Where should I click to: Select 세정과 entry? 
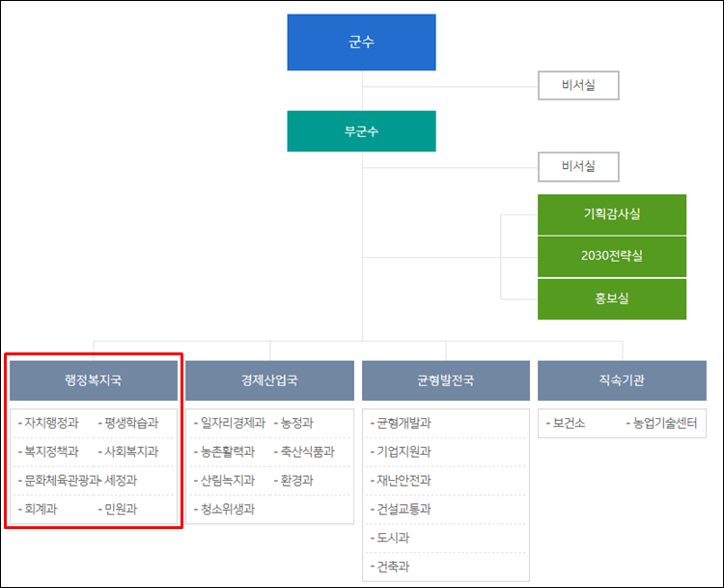tap(121, 481)
